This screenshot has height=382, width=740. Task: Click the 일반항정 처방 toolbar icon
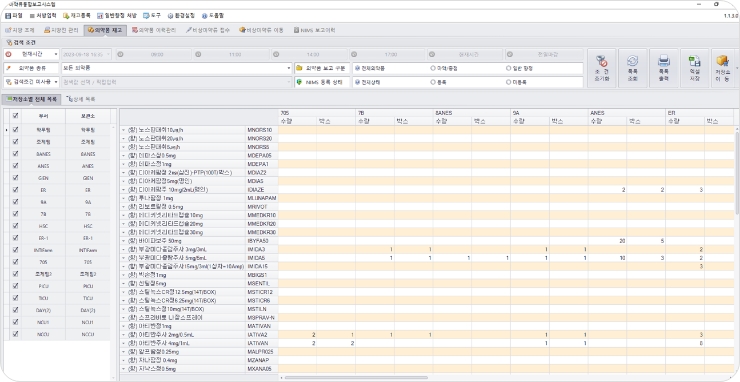point(100,16)
